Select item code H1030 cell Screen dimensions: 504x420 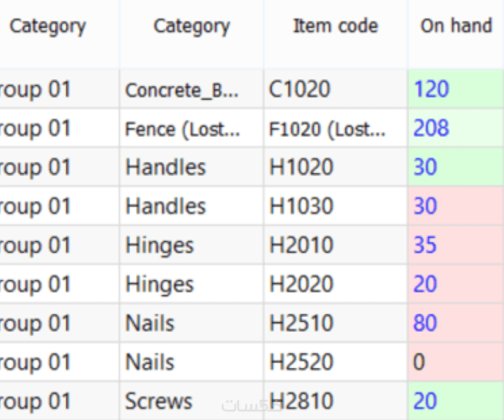(335, 206)
